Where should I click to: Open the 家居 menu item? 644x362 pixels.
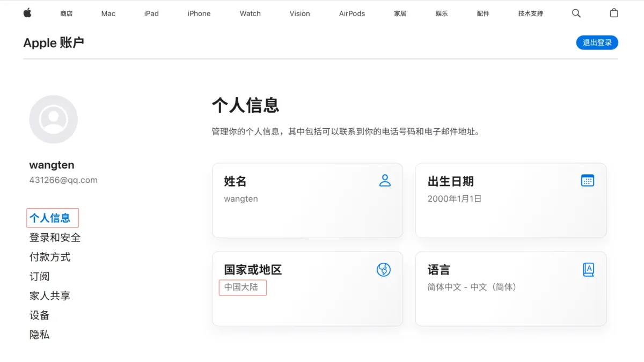(x=400, y=13)
